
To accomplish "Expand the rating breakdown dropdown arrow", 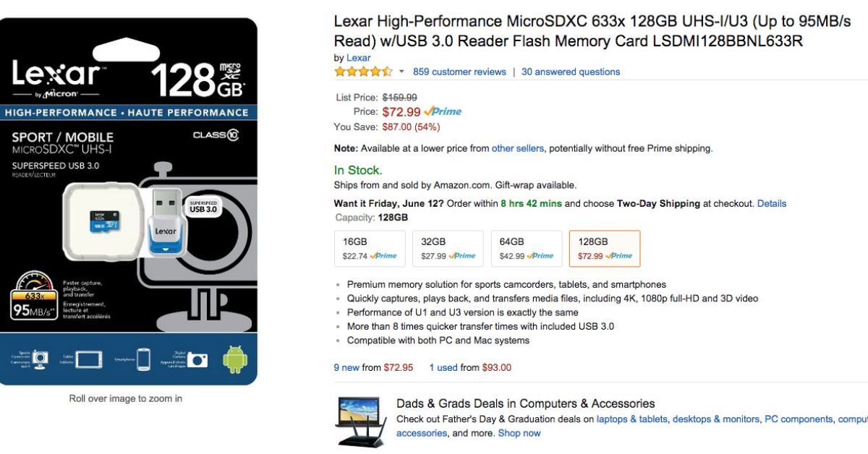I will pyautogui.click(x=401, y=72).
